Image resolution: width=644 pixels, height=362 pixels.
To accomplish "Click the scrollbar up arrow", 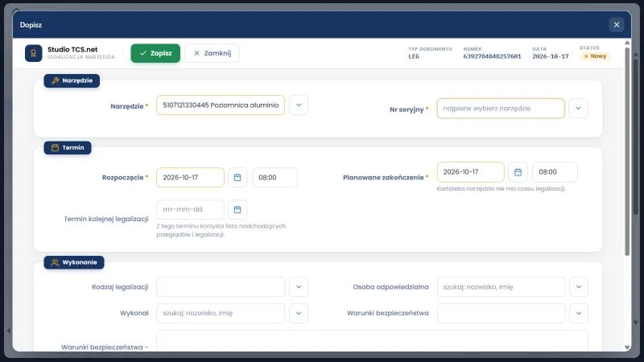I will pyautogui.click(x=627, y=43).
